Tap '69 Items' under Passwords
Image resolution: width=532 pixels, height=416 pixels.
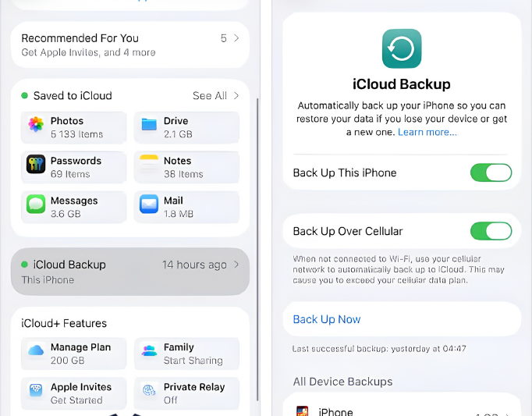click(70, 174)
